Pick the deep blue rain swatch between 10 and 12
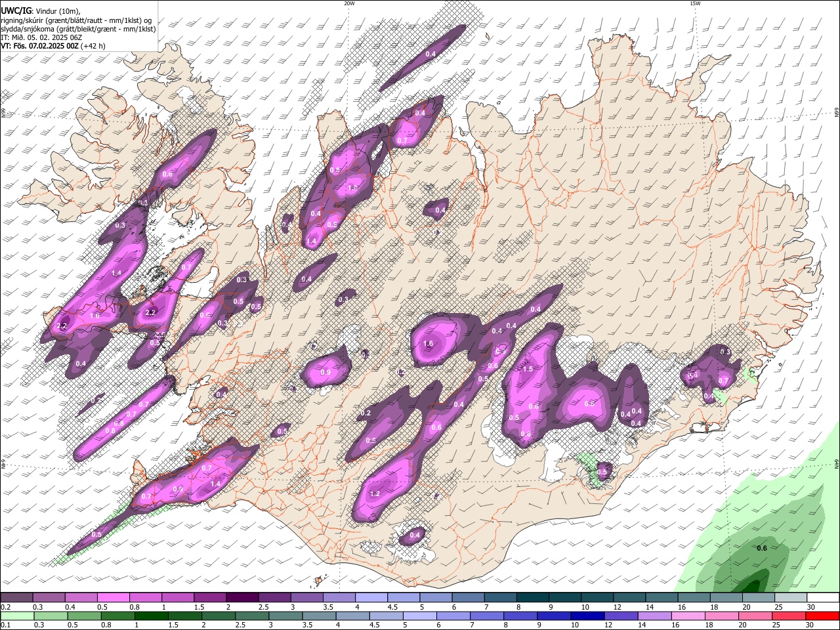 click(x=586, y=616)
